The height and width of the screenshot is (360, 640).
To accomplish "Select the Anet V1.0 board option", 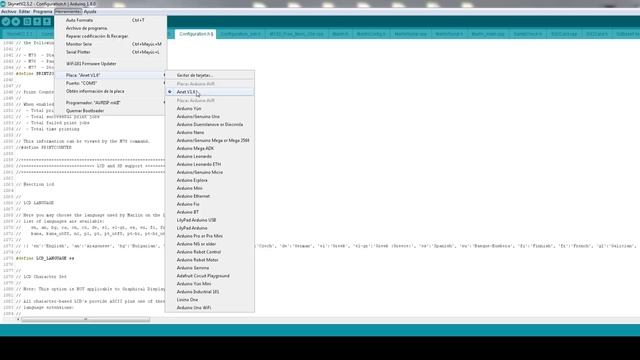I will coord(210,92).
